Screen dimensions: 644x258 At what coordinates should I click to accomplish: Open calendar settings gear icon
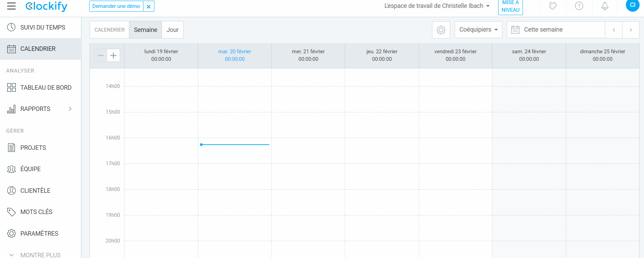441,30
